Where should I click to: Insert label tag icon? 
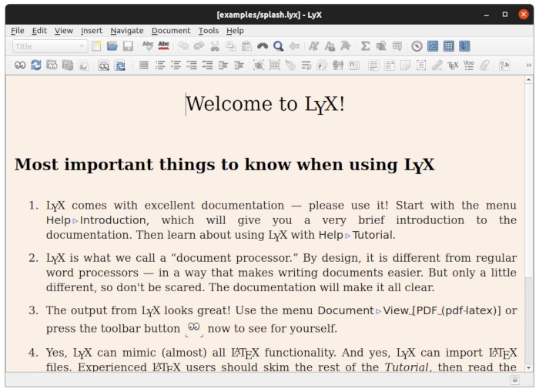click(290, 65)
